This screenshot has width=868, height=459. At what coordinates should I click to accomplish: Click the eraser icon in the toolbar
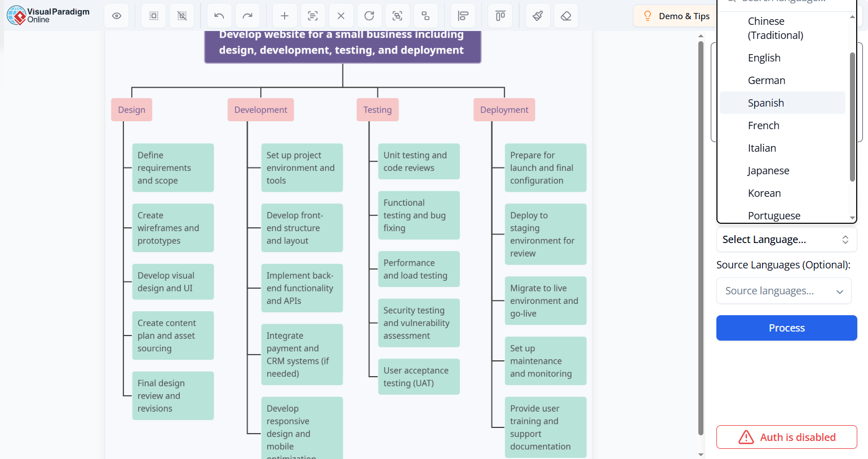(x=566, y=15)
